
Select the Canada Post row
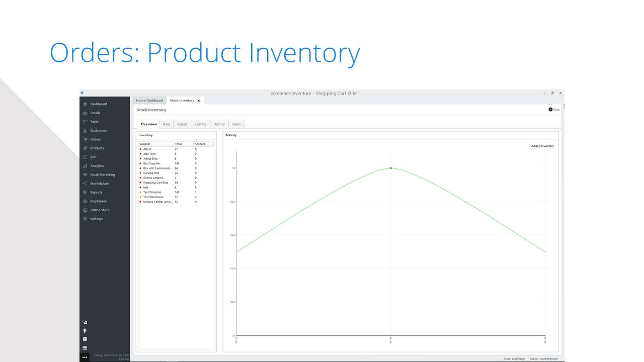coord(176,173)
